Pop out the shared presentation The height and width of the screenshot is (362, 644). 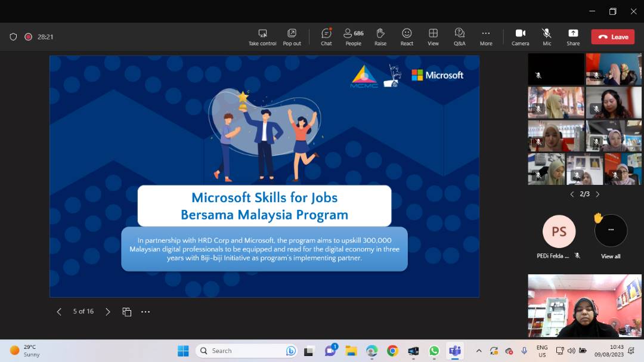tap(292, 37)
